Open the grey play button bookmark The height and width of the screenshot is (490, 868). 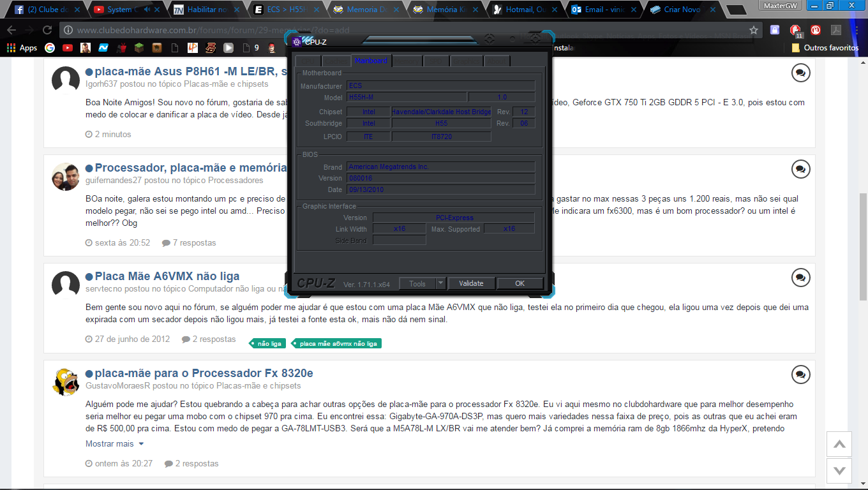(228, 48)
